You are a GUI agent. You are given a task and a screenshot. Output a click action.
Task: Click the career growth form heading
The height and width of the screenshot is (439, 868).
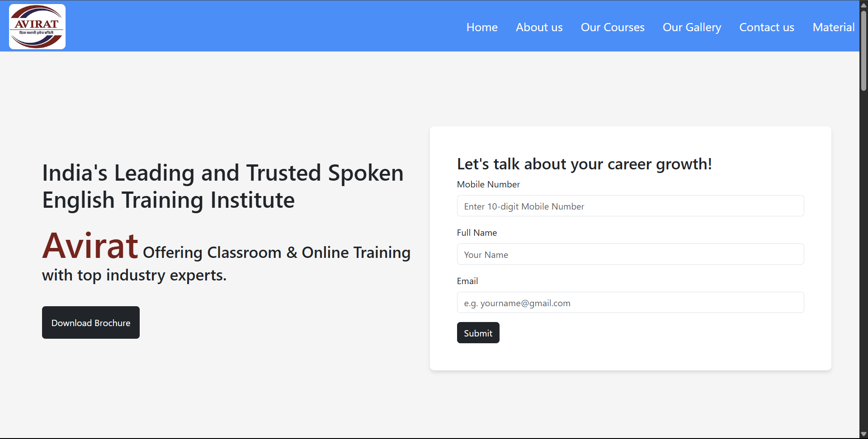pyautogui.click(x=584, y=164)
